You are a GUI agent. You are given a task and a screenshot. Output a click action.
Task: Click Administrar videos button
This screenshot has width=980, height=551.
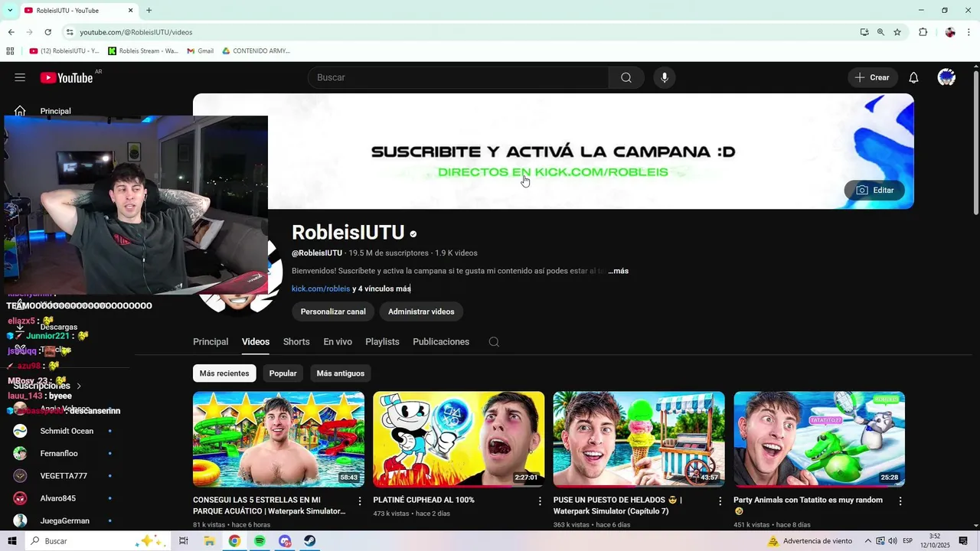tap(421, 311)
